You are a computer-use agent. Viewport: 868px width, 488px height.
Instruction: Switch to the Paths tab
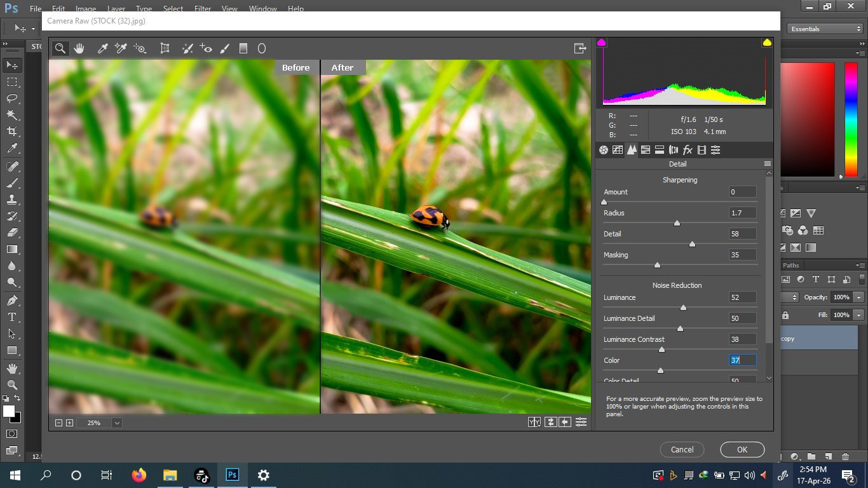pos(791,265)
